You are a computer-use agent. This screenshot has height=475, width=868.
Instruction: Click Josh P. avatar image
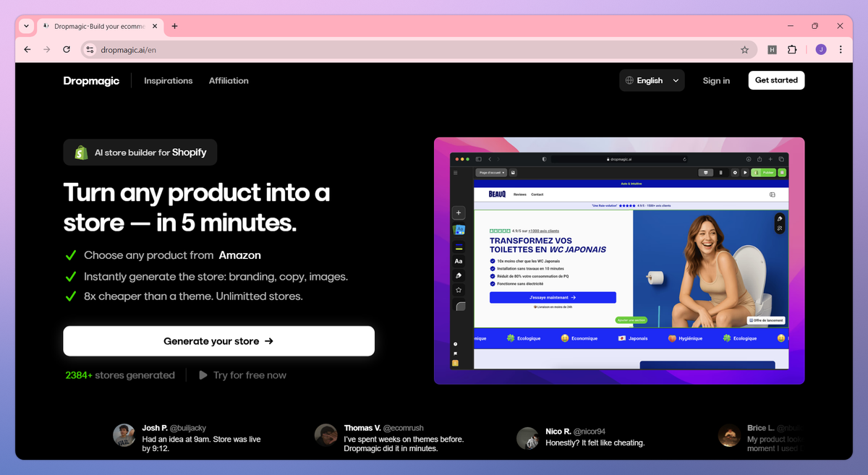124,435
